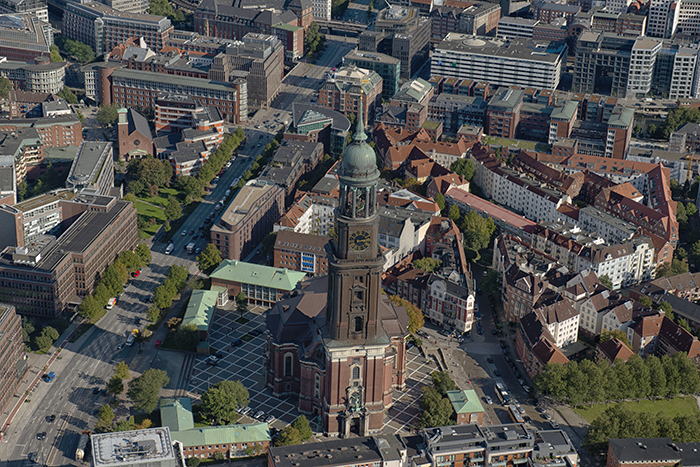Click the triangular green park on the left

point(152,208)
